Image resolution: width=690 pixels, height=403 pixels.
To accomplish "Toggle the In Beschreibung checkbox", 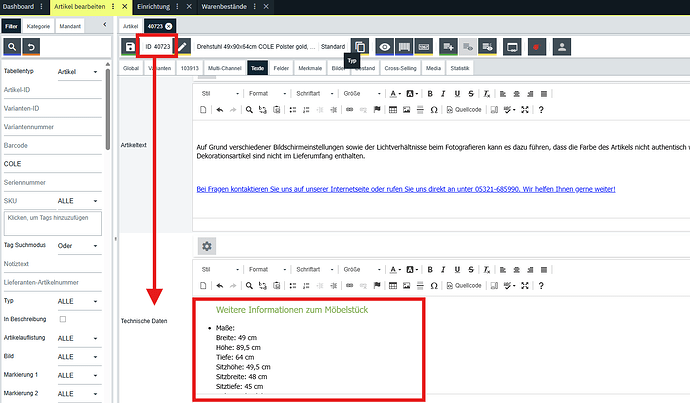I will 63,319.
